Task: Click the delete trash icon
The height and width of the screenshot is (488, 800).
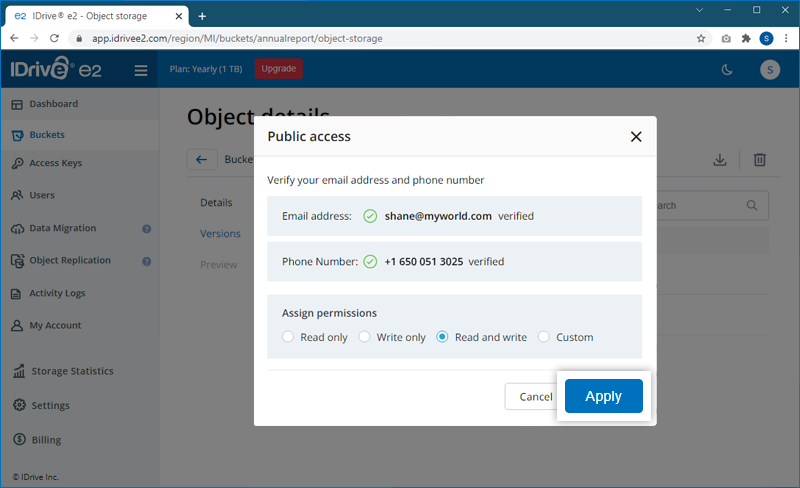Action: click(x=760, y=160)
